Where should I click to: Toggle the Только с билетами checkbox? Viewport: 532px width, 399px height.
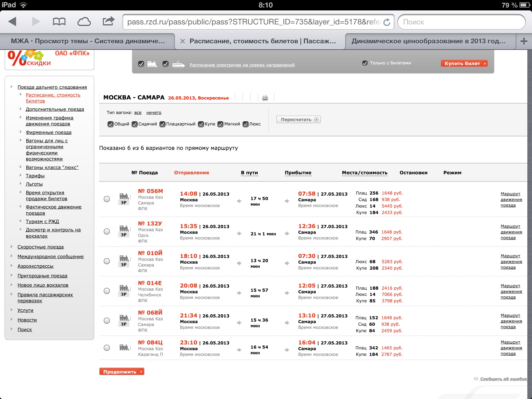click(x=365, y=63)
